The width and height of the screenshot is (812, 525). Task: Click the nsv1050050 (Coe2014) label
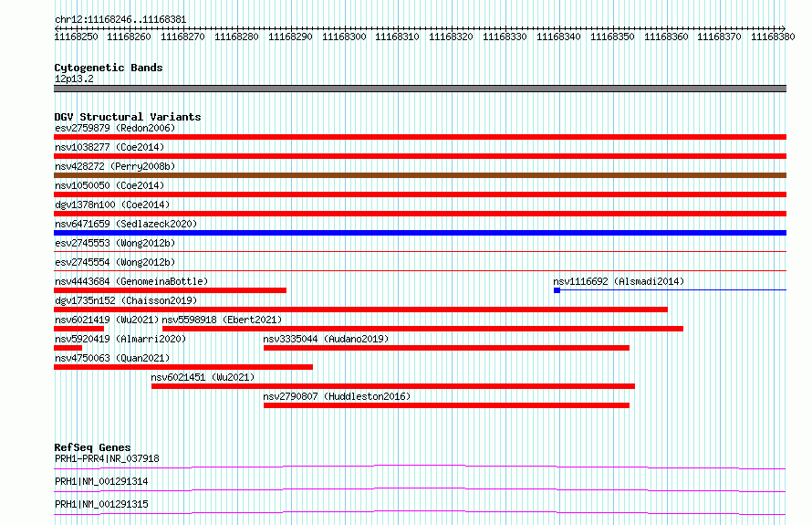[x=109, y=185]
